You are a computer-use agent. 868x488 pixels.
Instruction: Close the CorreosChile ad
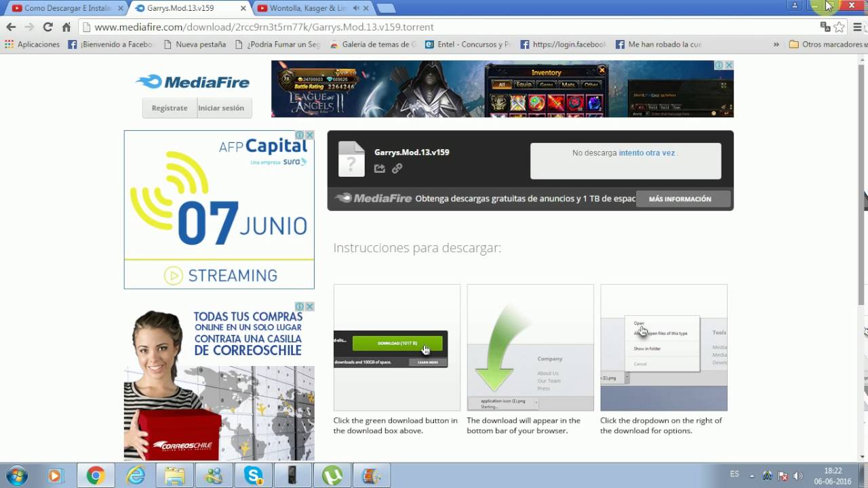[x=310, y=306]
